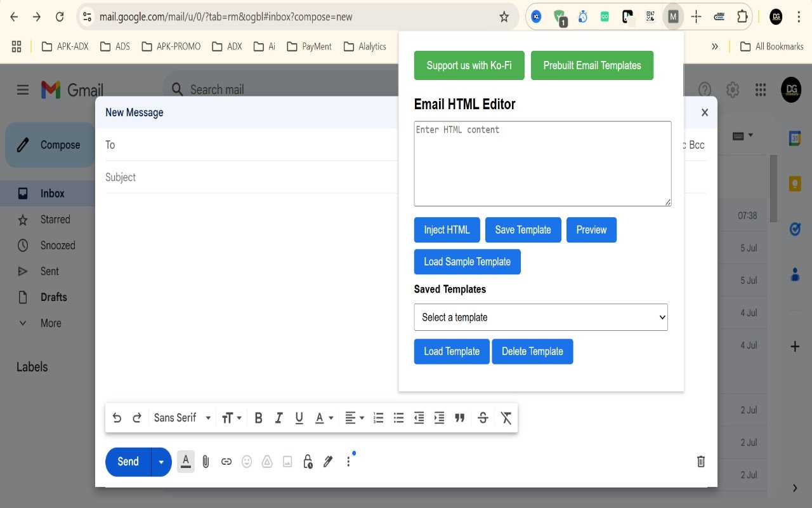Image resolution: width=812 pixels, height=508 pixels.
Task: Insert a link in the message body
Action: [x=226, y=462]
